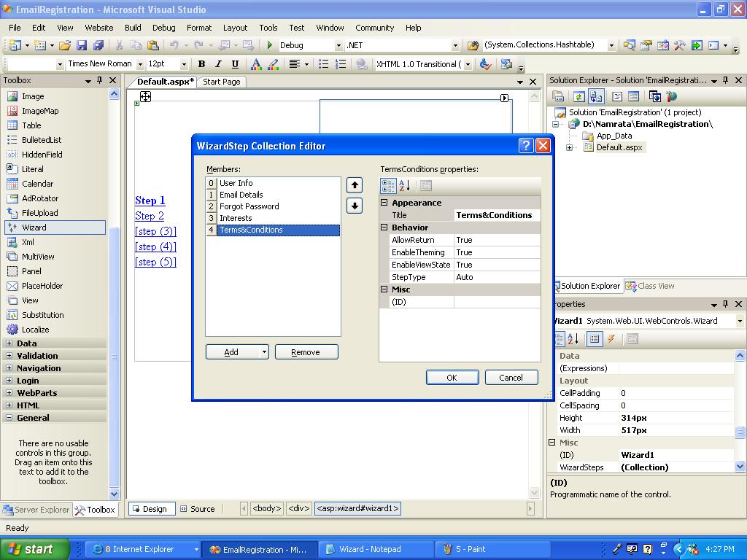Click the Step 1 link in designer
The width and height of the screenshot is (747, 560).
click(x=150, y=201)
